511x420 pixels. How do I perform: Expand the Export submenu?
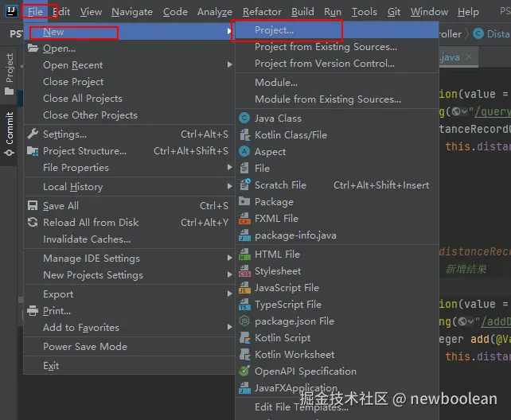coord(229,294)
